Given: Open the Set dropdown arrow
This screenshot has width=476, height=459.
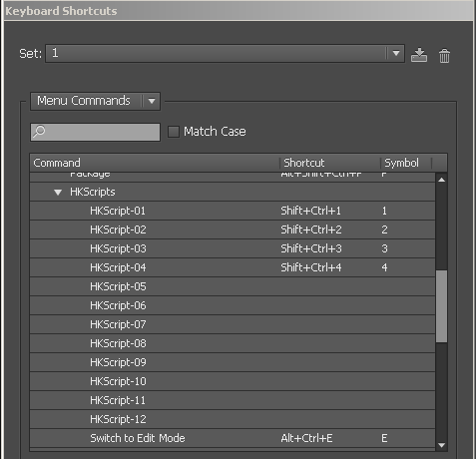Looking at the screenshot, I should coord(396,53).
